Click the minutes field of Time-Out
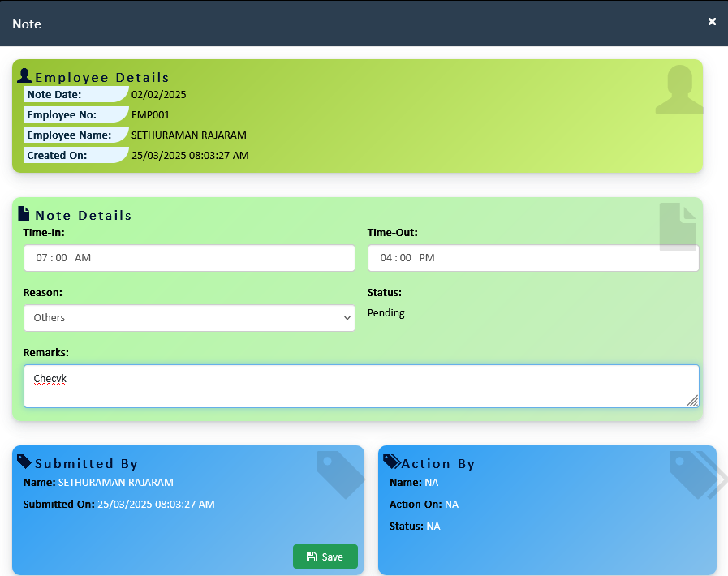Screen dimensions: 728x576 point(407,258)
